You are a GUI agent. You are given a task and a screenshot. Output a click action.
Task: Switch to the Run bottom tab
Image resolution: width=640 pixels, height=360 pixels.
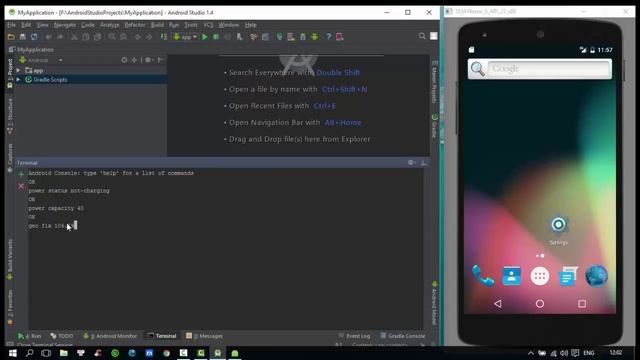(x=30, y=336)
